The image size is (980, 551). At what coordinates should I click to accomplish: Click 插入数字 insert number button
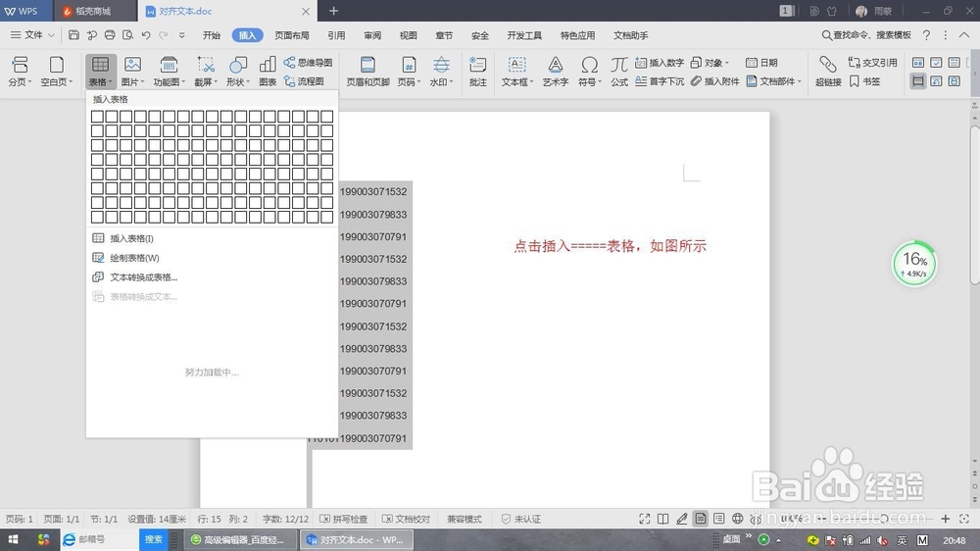660,63
